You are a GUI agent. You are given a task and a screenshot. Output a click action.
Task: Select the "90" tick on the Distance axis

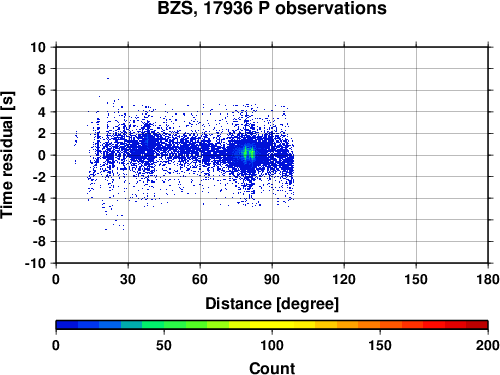click(x=272, y=279)
